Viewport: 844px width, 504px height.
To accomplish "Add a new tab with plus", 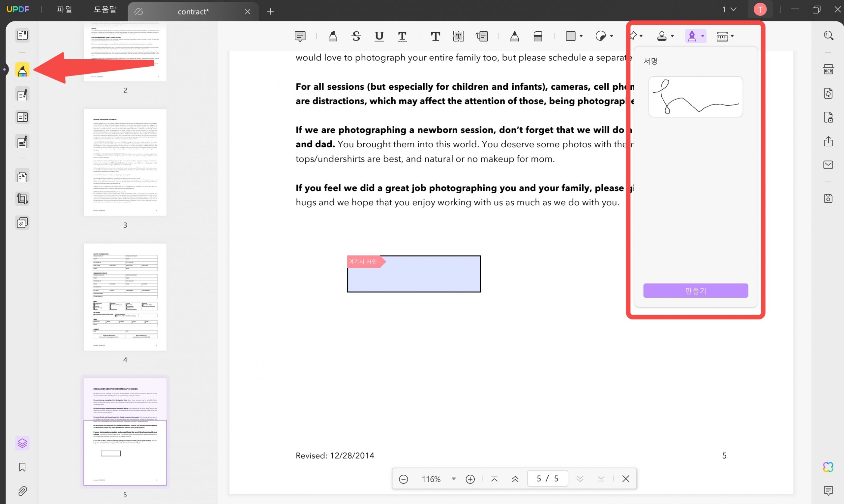I will coord(270,12).
